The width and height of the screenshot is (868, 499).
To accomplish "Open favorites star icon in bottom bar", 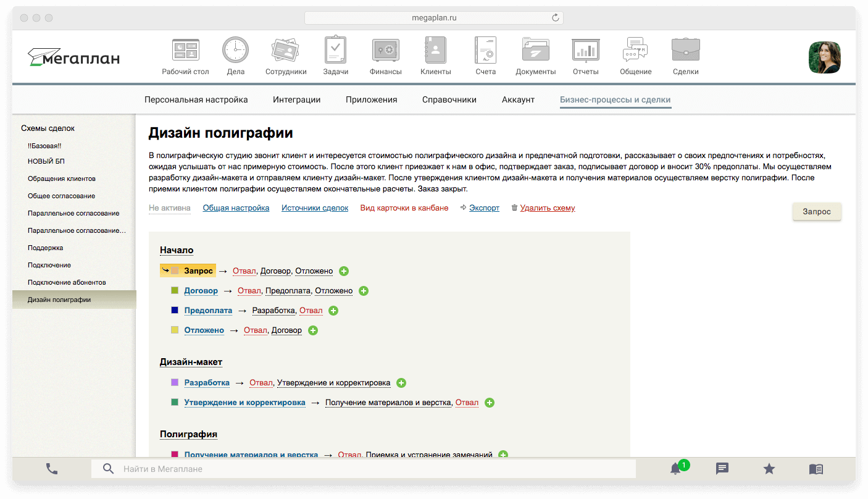I will 769,469.
